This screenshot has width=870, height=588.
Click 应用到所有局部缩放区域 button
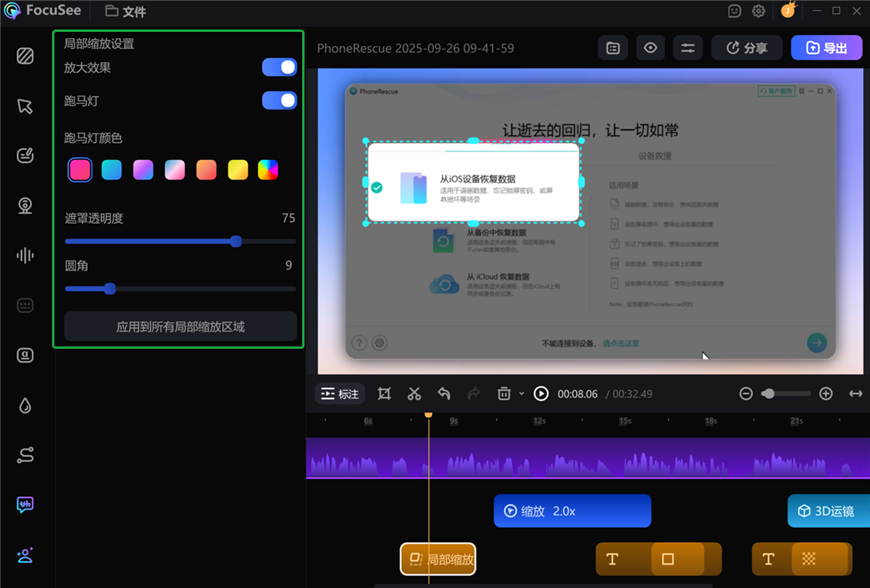(181, 327)
